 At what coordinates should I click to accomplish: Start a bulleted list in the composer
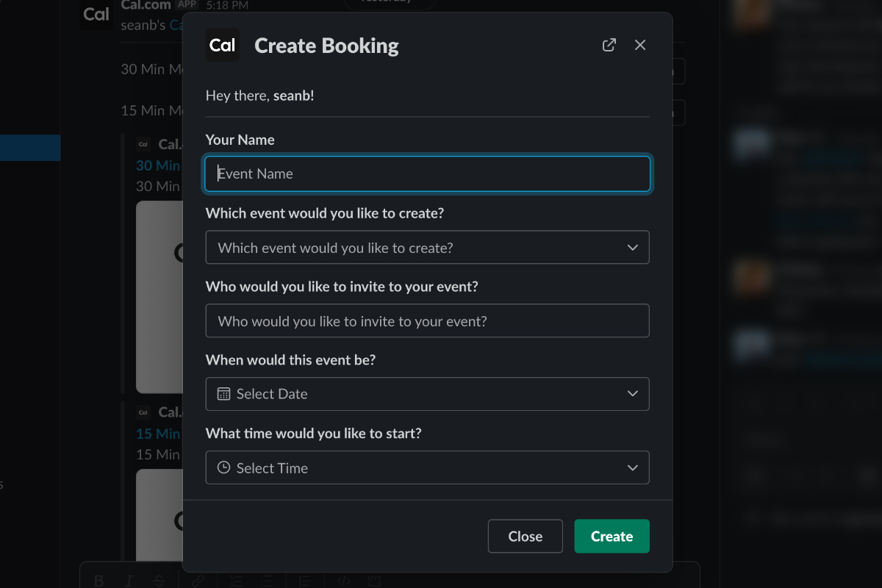268,581
